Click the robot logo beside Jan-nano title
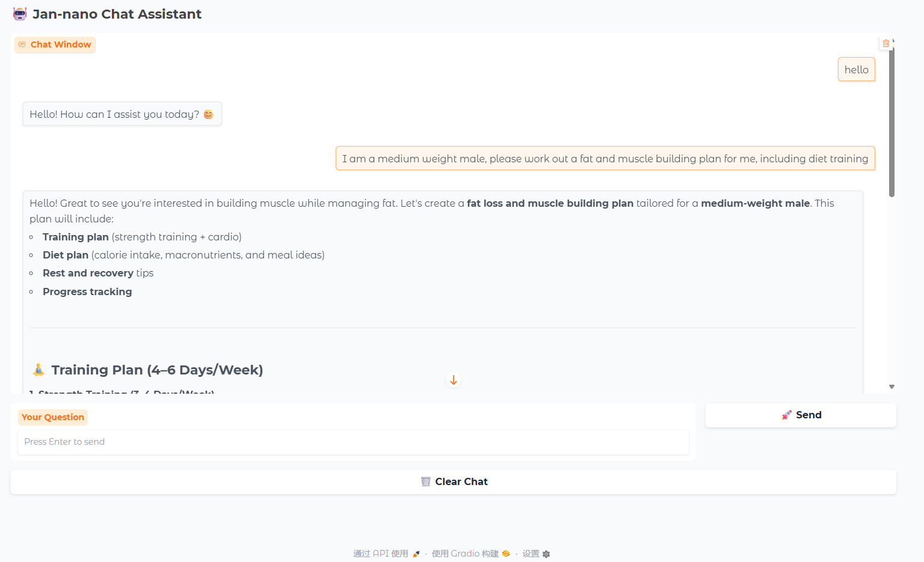This screenshot has width=924, height=562. [20, 14]
